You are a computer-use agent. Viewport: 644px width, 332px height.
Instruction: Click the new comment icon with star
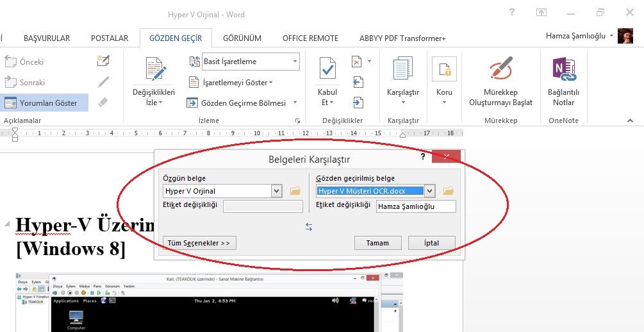coord(103,61)
